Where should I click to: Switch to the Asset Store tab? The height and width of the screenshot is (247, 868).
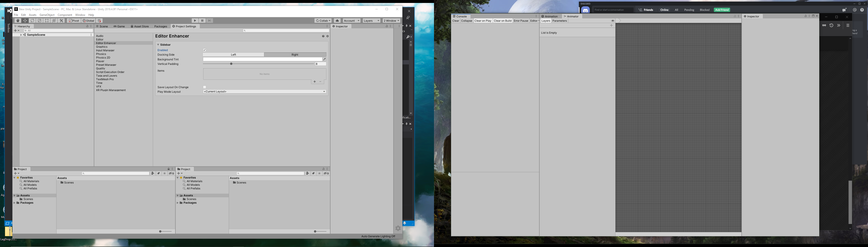(140, 26)
